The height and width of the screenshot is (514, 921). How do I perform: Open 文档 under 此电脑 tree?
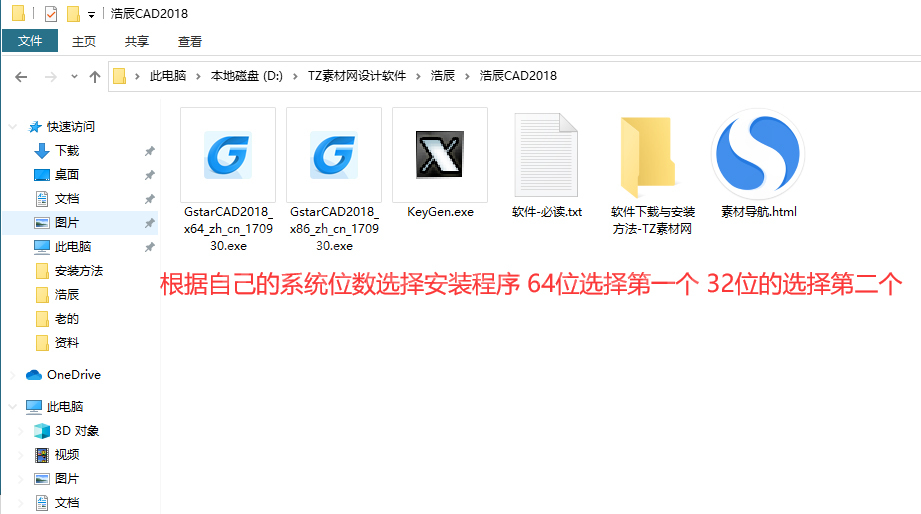point(67,503)
